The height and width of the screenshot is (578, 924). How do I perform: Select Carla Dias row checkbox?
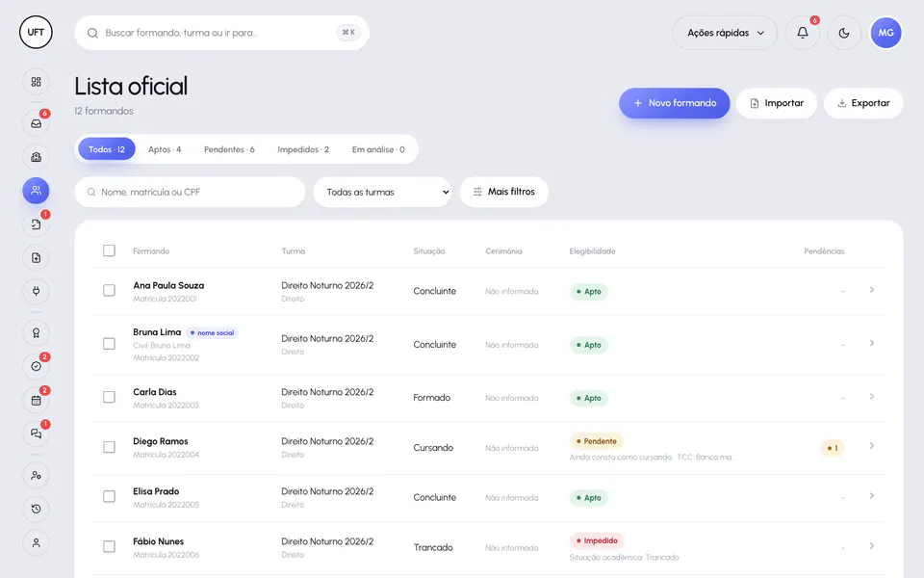pyautogui.click(x=109, y=397)
